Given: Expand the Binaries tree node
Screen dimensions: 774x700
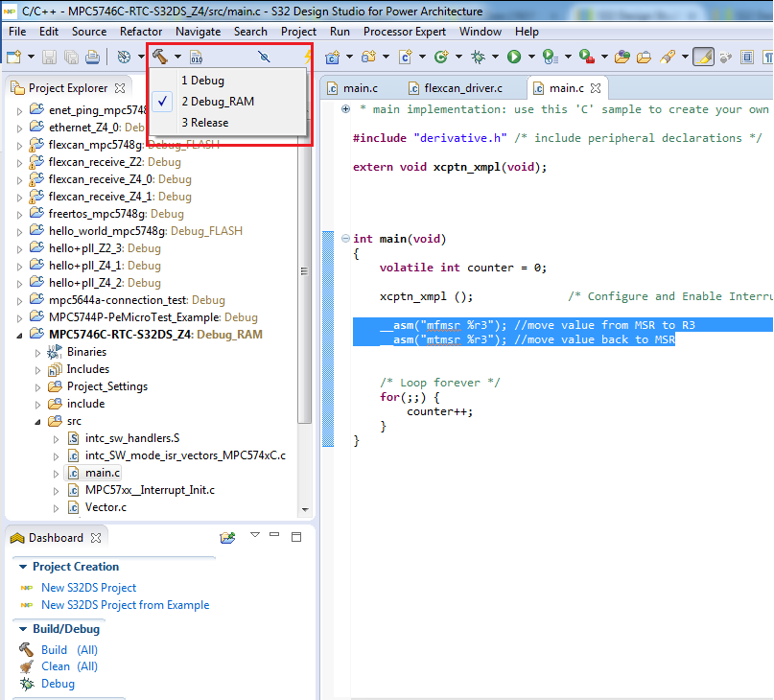Looking at the screenshot, I should click(38, 353).
